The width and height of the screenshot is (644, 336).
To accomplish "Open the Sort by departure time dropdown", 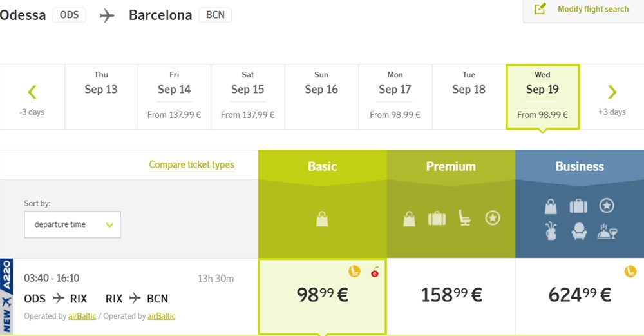I will click(73, 224).
